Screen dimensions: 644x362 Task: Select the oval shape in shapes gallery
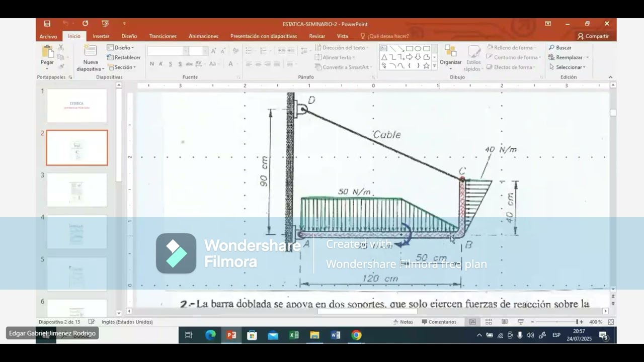click(418, 49)
